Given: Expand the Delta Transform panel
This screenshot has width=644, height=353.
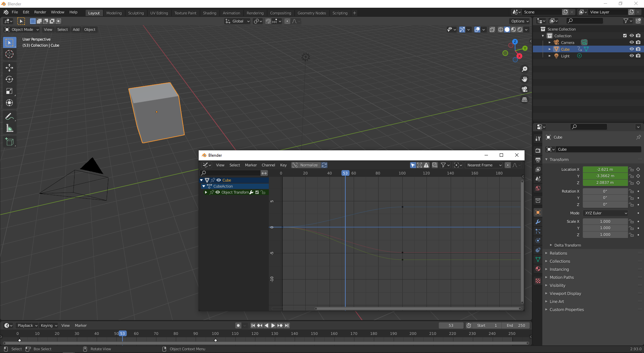Looking at the screenshot, I should tap(567, 245).
